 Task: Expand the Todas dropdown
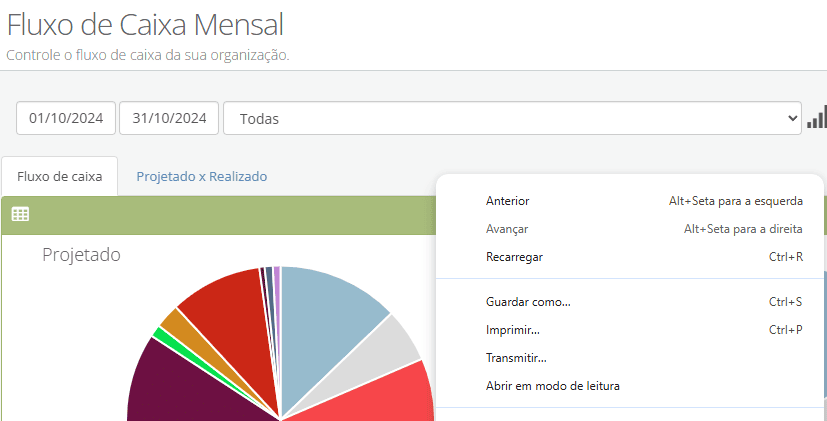512,118
